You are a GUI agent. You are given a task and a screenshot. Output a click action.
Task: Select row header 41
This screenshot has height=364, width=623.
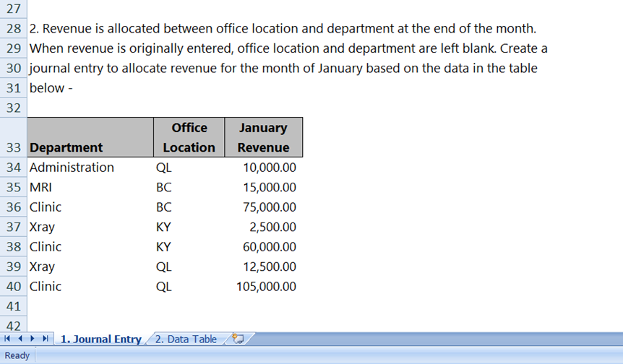tap(14, 306)
